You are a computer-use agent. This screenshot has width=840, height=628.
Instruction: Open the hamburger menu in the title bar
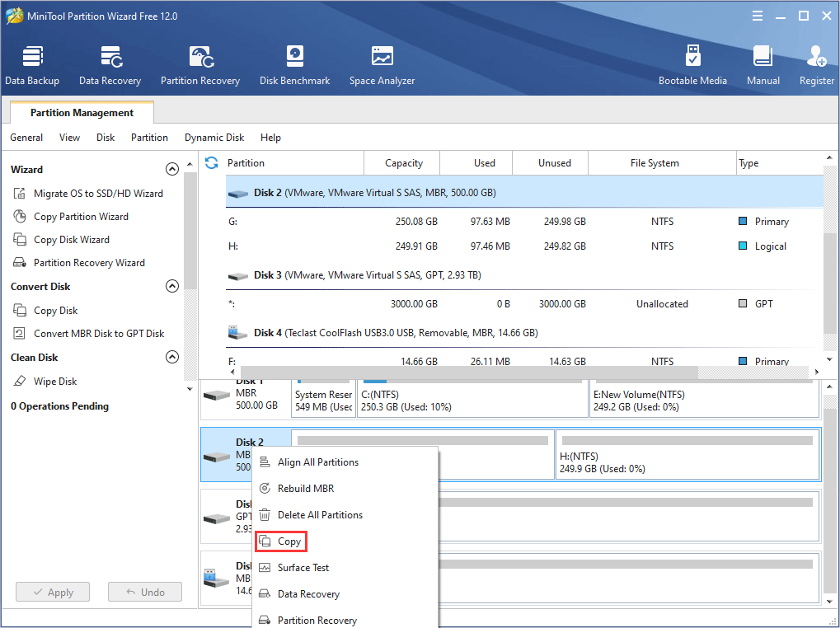pos(758,16)
